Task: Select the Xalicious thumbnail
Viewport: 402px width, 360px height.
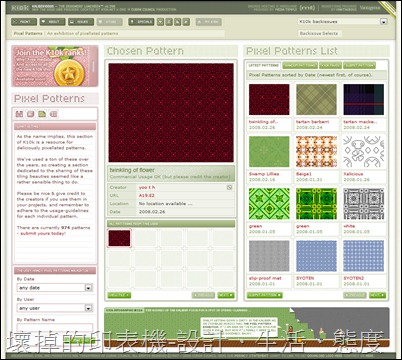Action: pyautogui.click(x=364, y=151)
